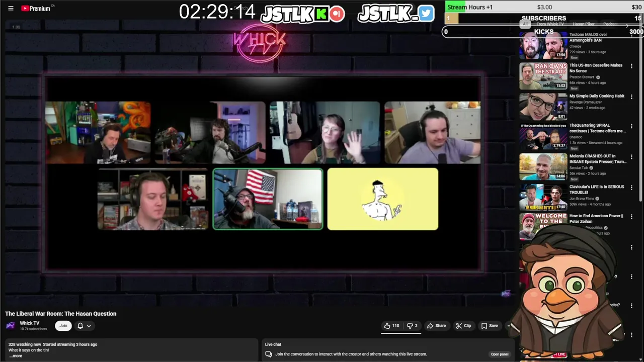Open options for US-Iran Ceasefire video
The image size is (644, 362).
tap(631, 66)
